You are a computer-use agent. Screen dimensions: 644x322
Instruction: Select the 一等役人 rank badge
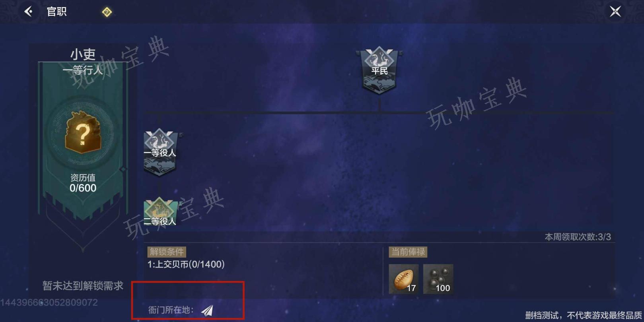click(x=160, y=152)
